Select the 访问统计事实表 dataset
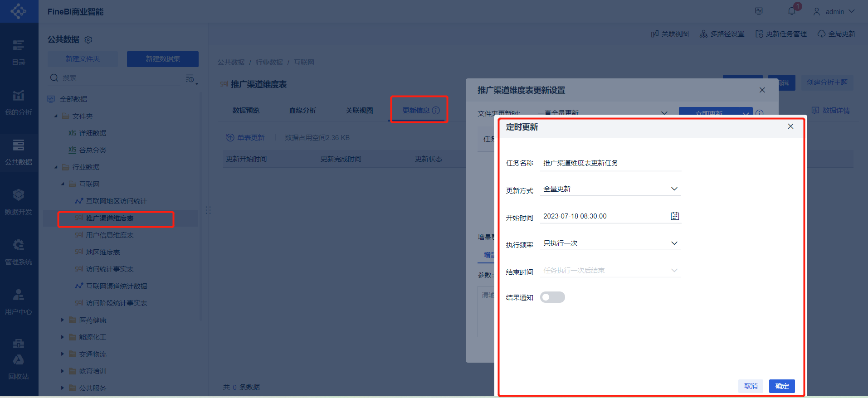The image size is (868, 398). pyautogui.click(x=110, y=269)
